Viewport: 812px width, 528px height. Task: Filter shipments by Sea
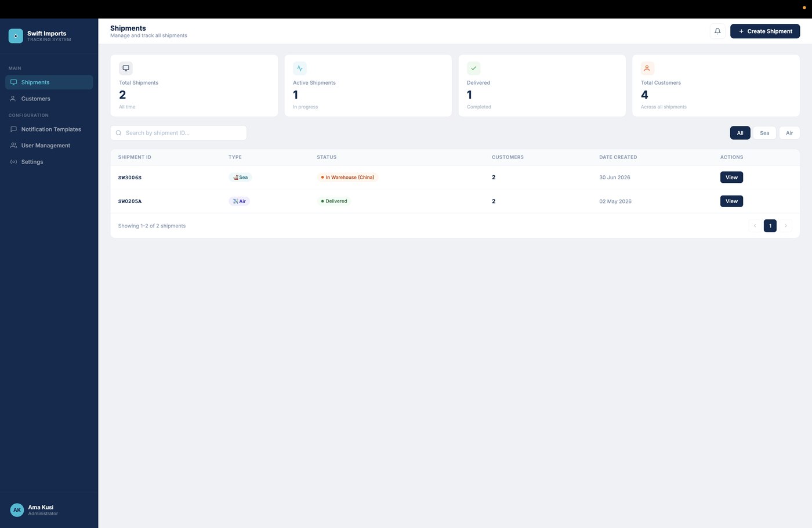(764, 133)
